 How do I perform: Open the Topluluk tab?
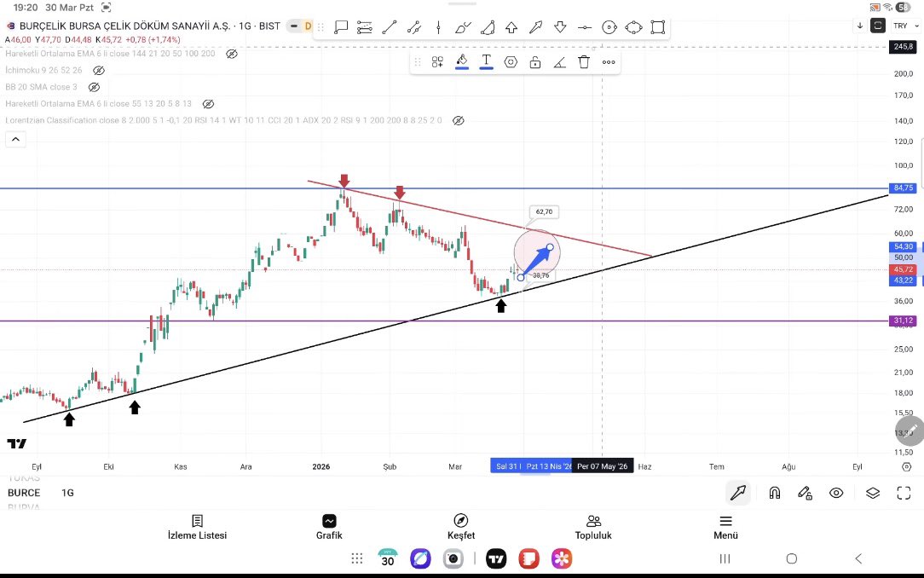point(593,528)
